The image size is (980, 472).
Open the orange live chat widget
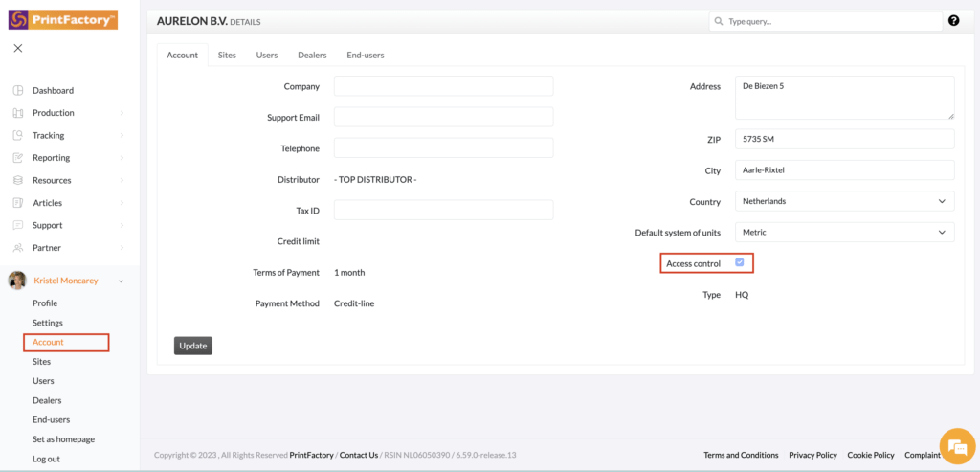(x=956, y=446)
